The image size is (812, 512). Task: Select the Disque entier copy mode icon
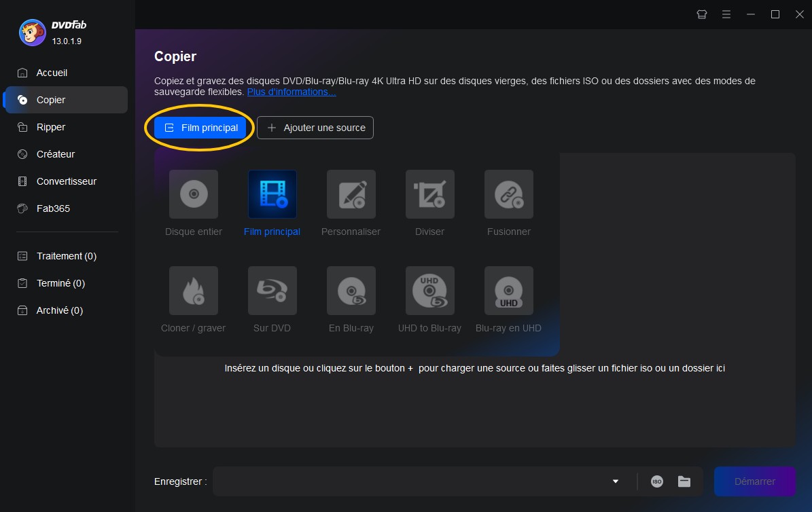tap(194, 194)
